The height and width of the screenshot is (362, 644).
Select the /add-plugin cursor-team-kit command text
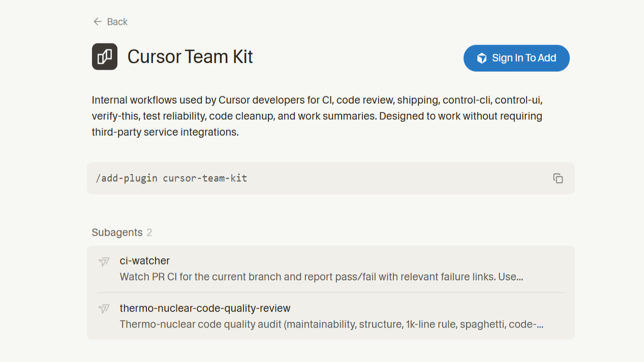click(171, 178)
